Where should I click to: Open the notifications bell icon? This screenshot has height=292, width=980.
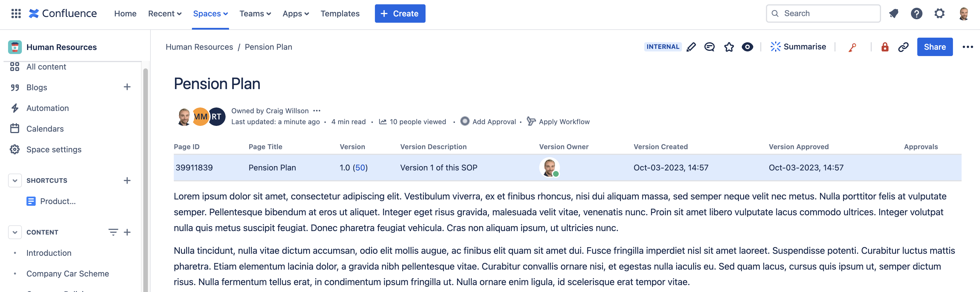[x=894, y=14]
